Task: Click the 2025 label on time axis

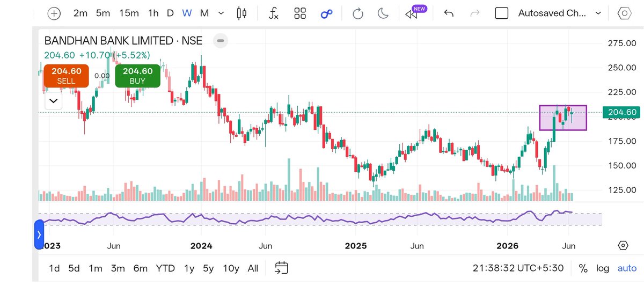Action: [355, 246]
